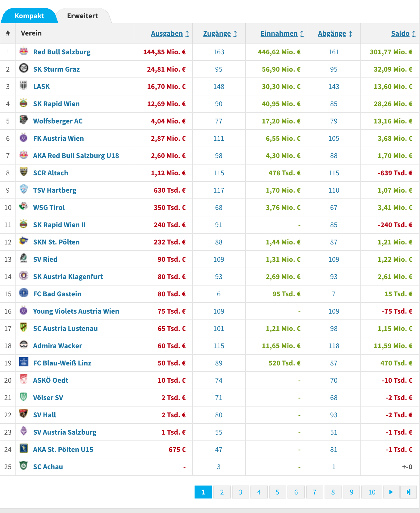The height and width of the screenshot is (513, 420).
Task: Click the 144,85 Mio. € Ausgaben value
Action: point(164,52)
